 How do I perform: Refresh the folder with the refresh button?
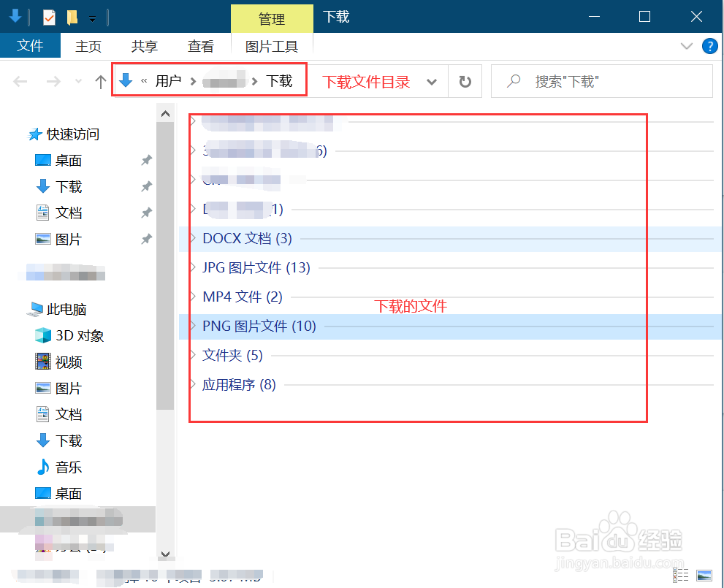point(465,82)
